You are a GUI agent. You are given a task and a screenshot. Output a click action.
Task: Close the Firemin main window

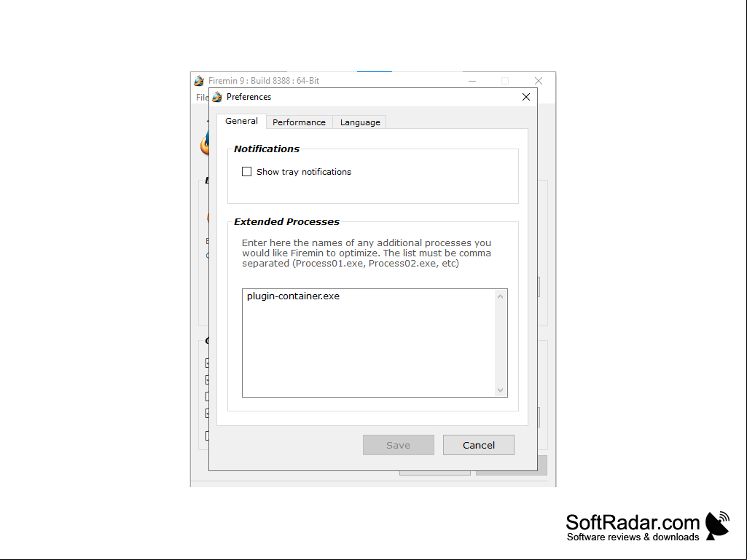[539, 81]
